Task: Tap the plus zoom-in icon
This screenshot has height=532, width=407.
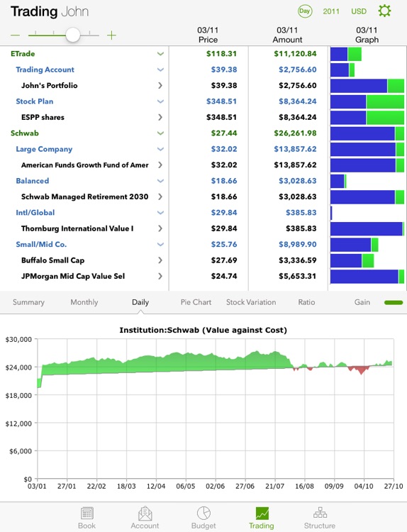Action: pyautogui.click(x=111, y=35)
